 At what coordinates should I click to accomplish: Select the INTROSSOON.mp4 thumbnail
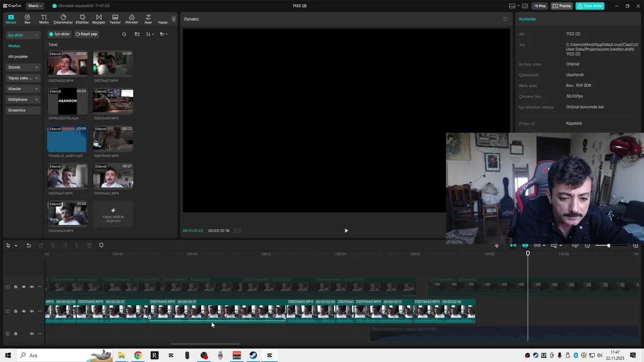tap(67, 101)
